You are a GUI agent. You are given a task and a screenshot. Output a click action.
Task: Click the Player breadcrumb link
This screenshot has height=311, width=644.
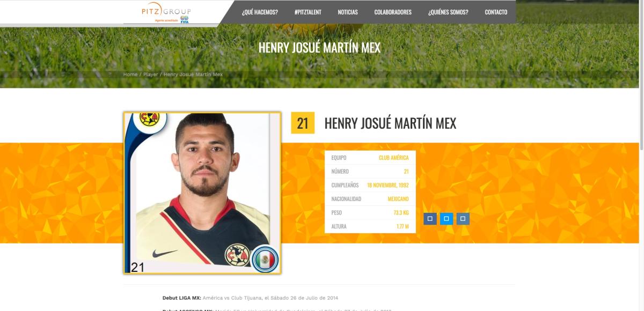pos(151,75)
